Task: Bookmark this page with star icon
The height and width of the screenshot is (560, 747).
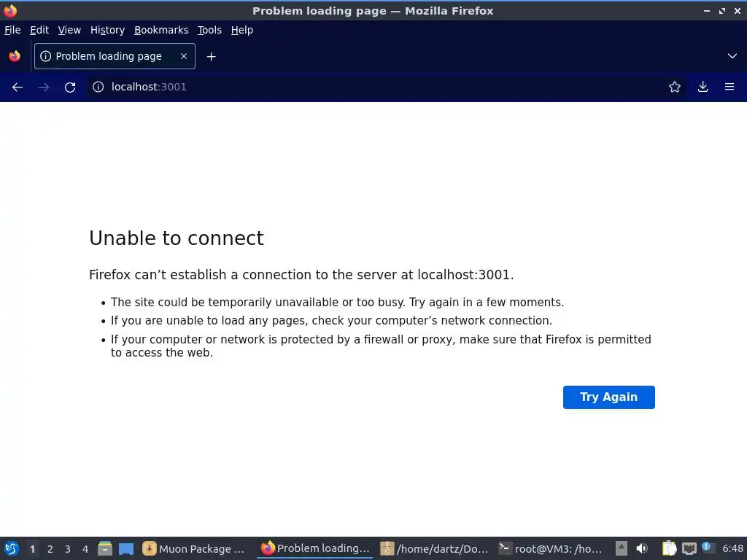Action: point(674,87)
